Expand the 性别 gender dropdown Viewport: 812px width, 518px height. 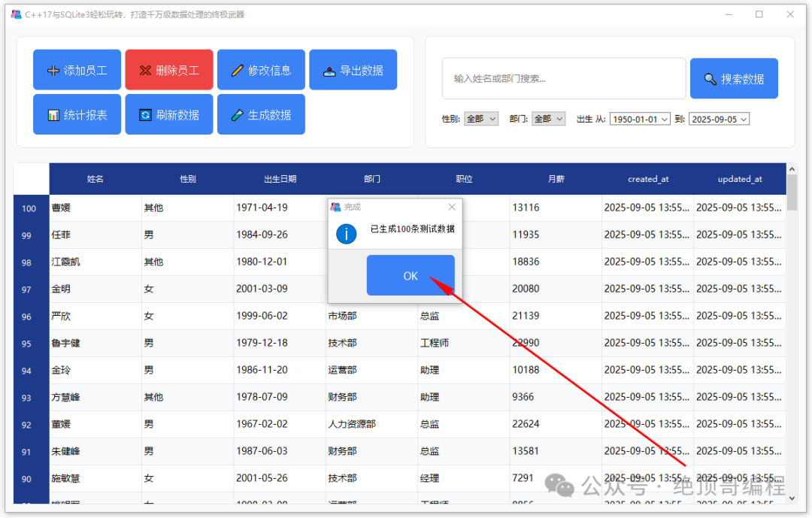point(481,119)
